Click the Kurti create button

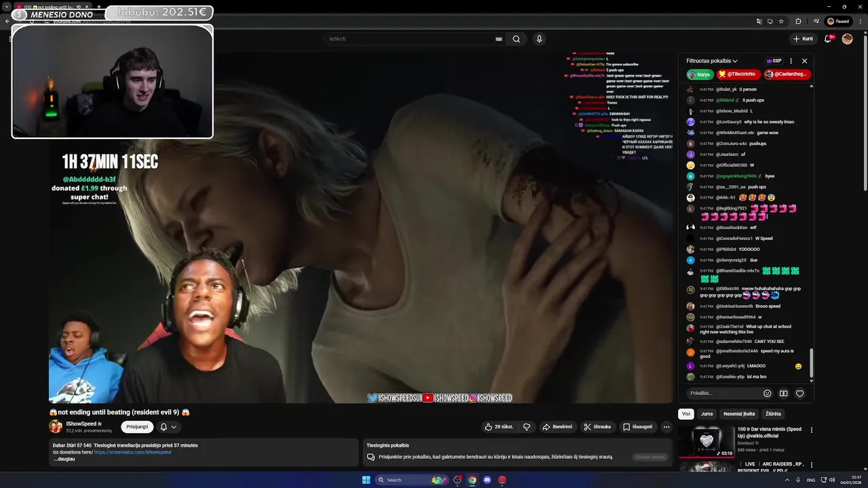click(x=803, y=39)
